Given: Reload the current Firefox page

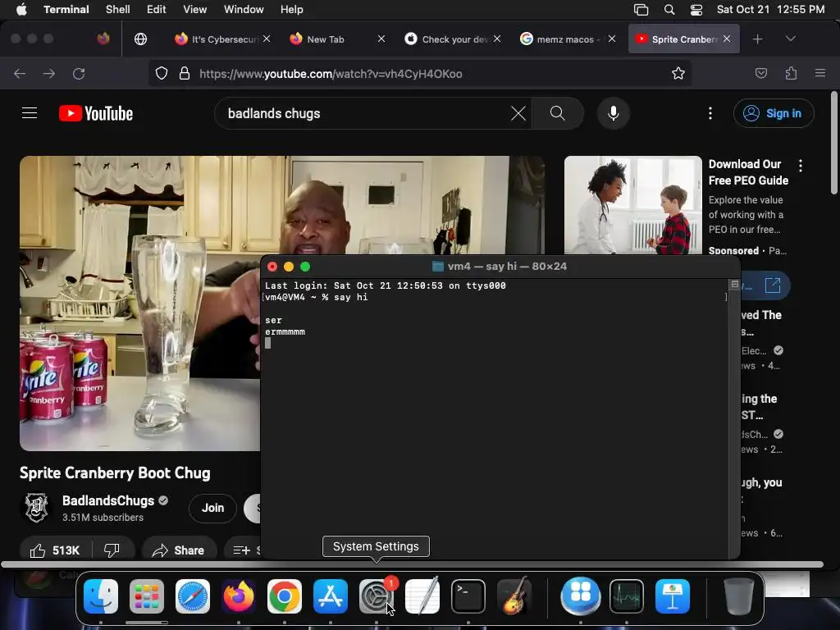Looking at the screenshot, I should 79,73.
